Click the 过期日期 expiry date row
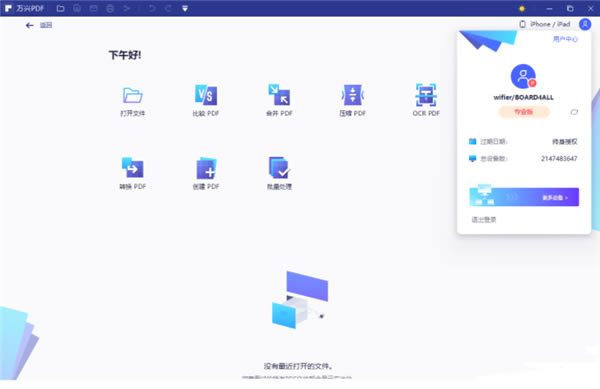The height and width of the screenshot is (389, 600). click(x=523, y=142)
